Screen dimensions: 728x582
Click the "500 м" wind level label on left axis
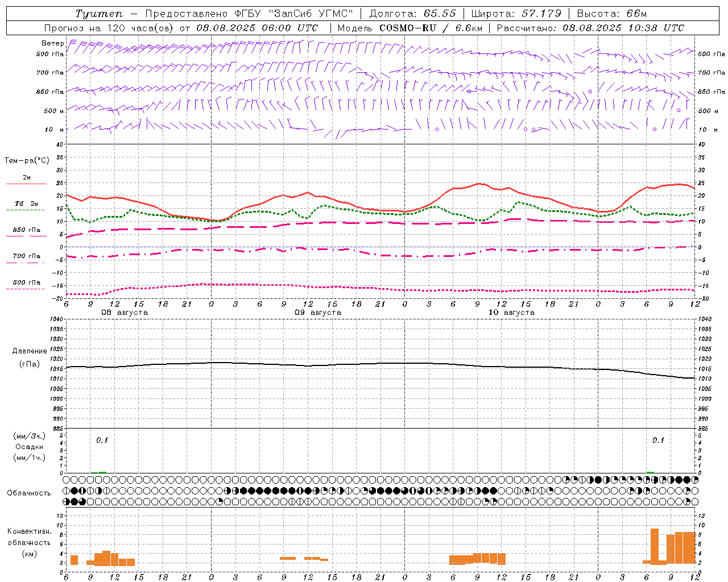click(54, 111)
